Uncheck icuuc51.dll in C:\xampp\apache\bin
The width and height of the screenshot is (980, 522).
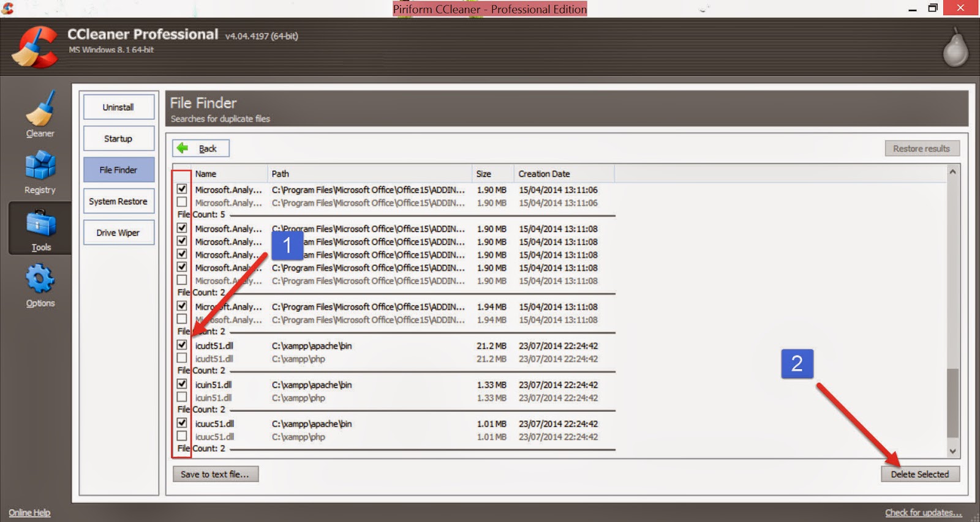182,423
